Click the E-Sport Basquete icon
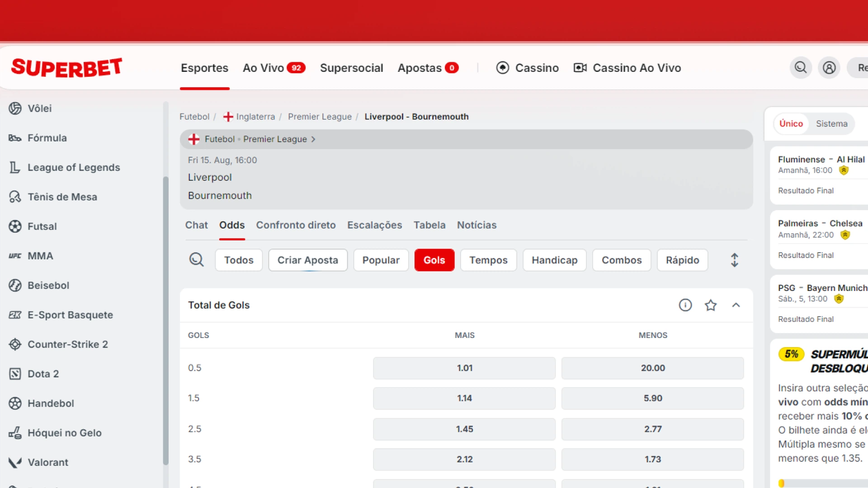The height and width of the screenshot is (488, 868). click(15, 315)
